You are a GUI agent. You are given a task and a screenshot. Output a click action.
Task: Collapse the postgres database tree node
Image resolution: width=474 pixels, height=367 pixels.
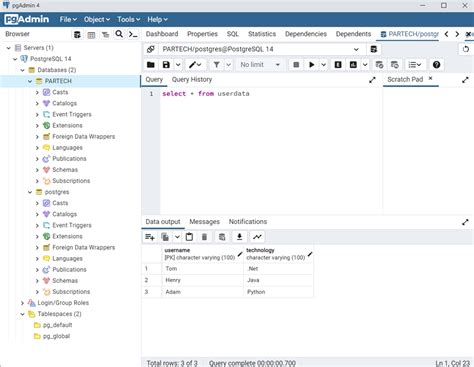click(30, 192)
